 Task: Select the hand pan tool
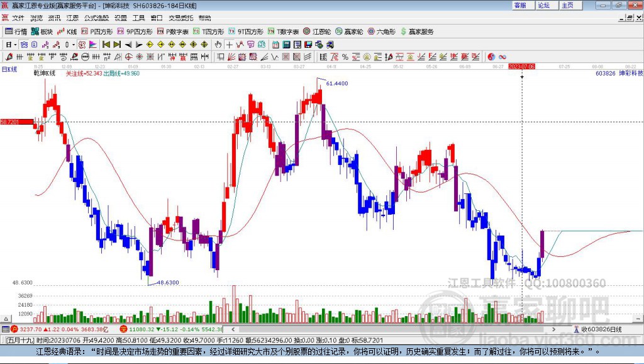pyautogui.click(x=218, y=45)
